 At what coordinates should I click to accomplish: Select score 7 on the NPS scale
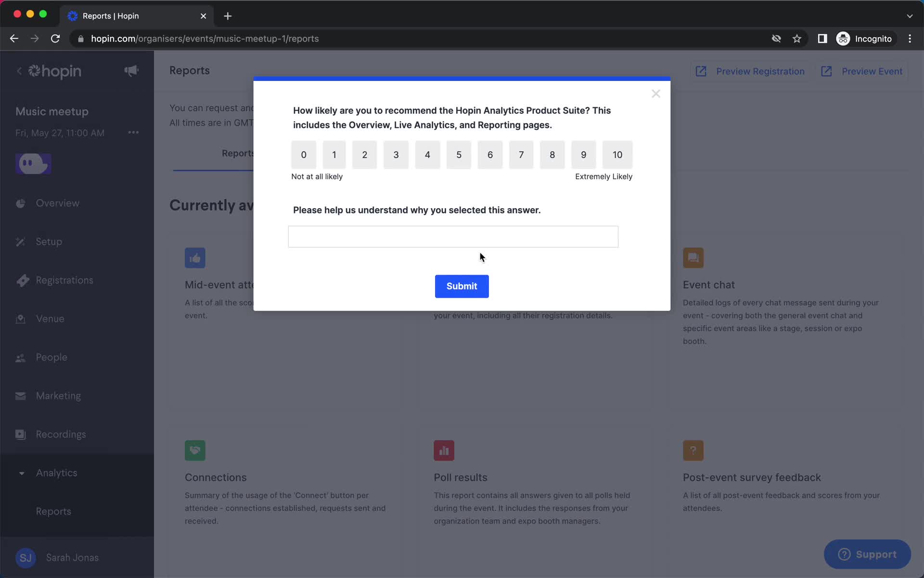coord(522,155)
